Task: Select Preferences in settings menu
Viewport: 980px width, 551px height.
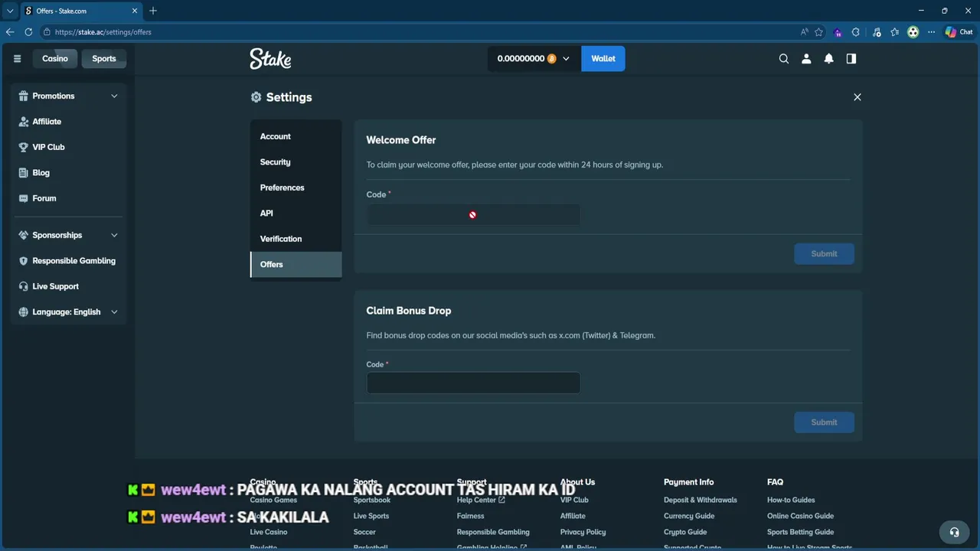Action: 296,187
